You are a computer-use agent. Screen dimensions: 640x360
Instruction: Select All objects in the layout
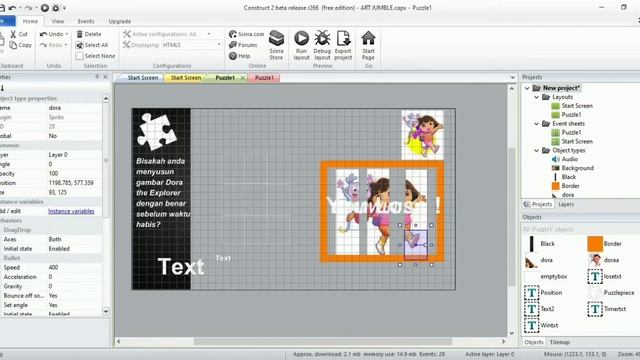point(92,45)
